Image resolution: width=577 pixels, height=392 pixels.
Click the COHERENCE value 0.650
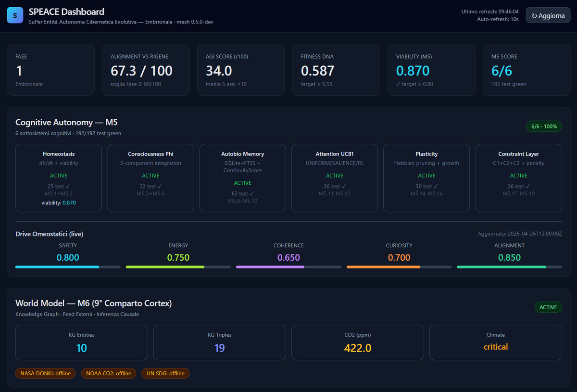coord(288,257)
